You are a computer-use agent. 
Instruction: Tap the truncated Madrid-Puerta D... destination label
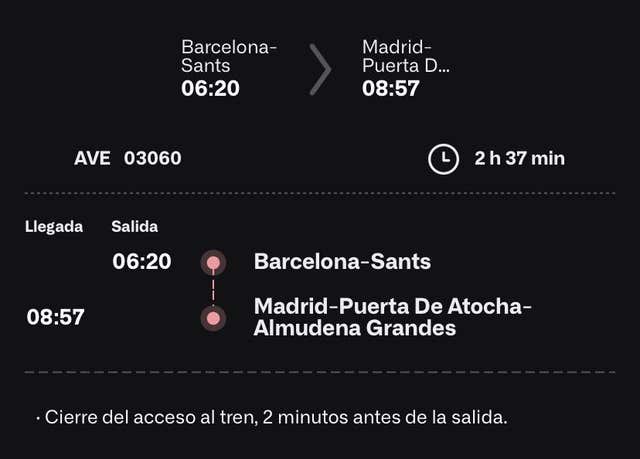tap(405, 56)
